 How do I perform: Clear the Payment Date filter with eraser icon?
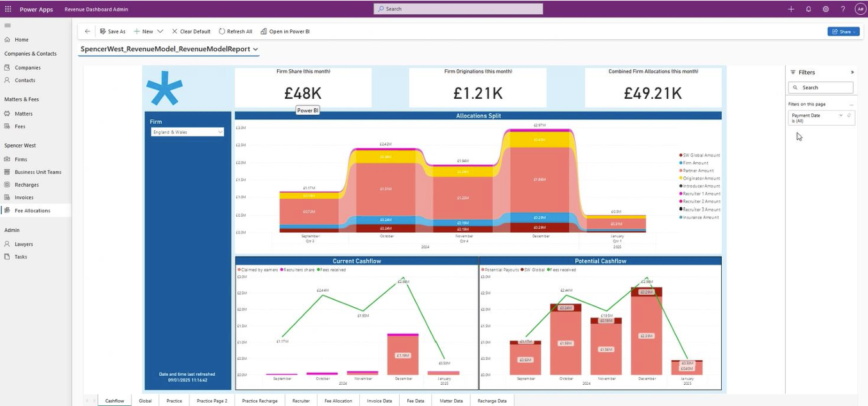tap(849, 115)
